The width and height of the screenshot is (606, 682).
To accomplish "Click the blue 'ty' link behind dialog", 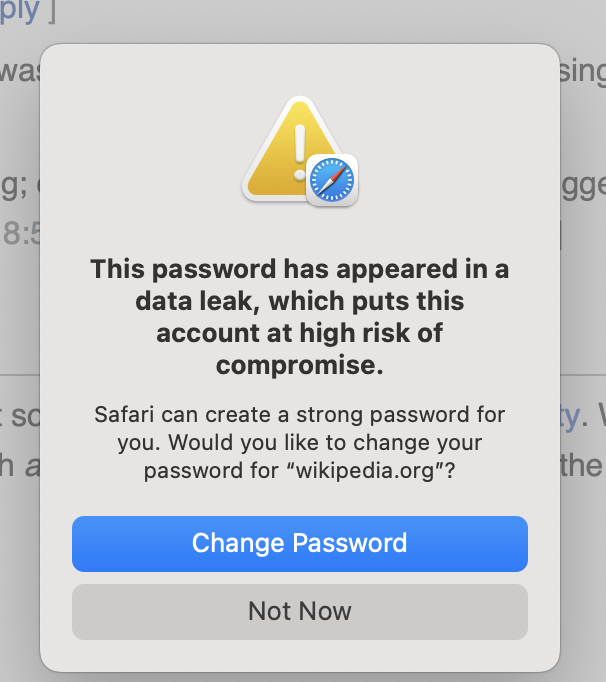I will (x=570, y=417).
